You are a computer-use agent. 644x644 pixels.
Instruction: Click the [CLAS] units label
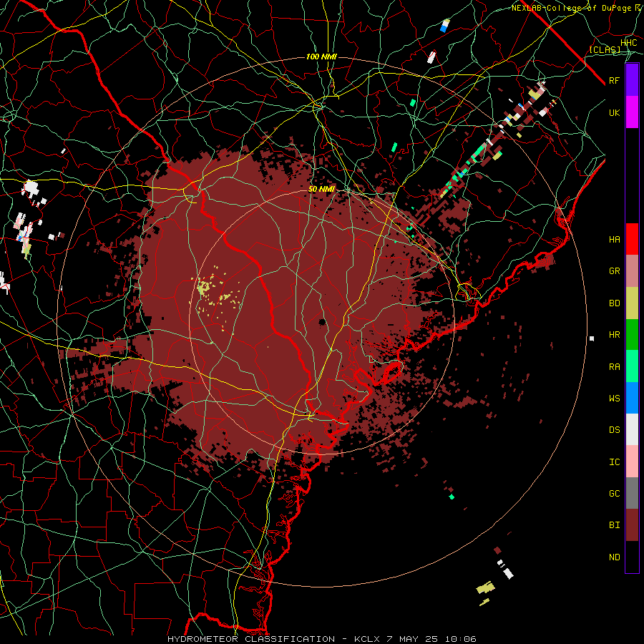pyautogui.click(x=605, y=49)
